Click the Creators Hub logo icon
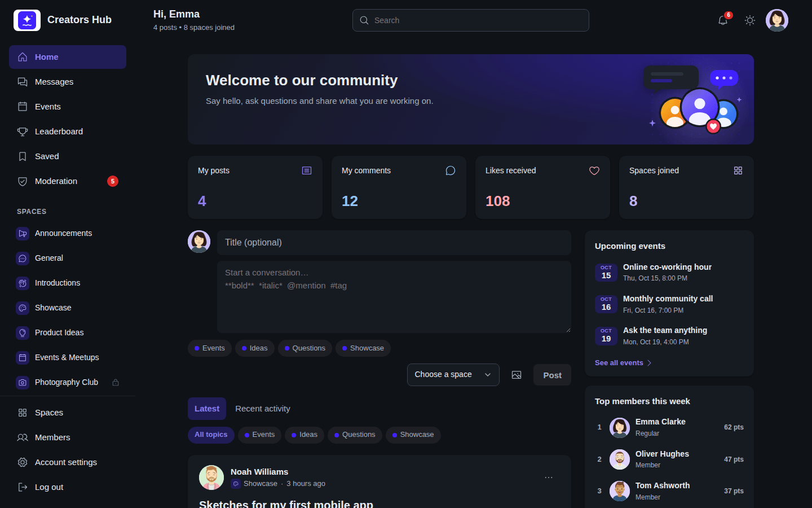The image size is (812, 508). point(27,20)
